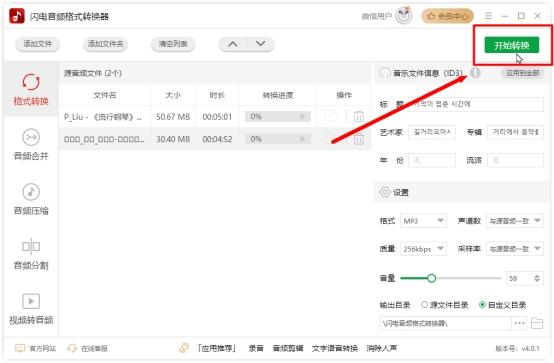
Task: Click the 添加文件 button
Action: 37,44
